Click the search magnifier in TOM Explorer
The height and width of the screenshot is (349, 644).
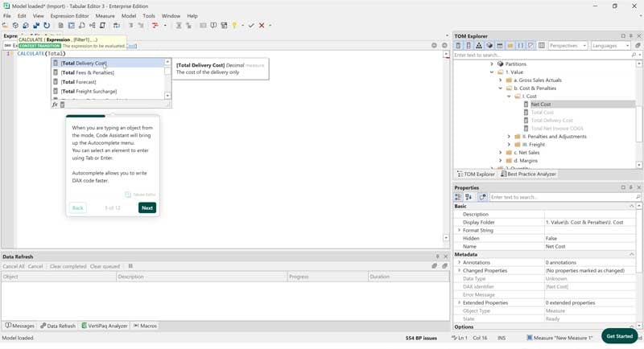pyautogui.click(x=634, y=55)
